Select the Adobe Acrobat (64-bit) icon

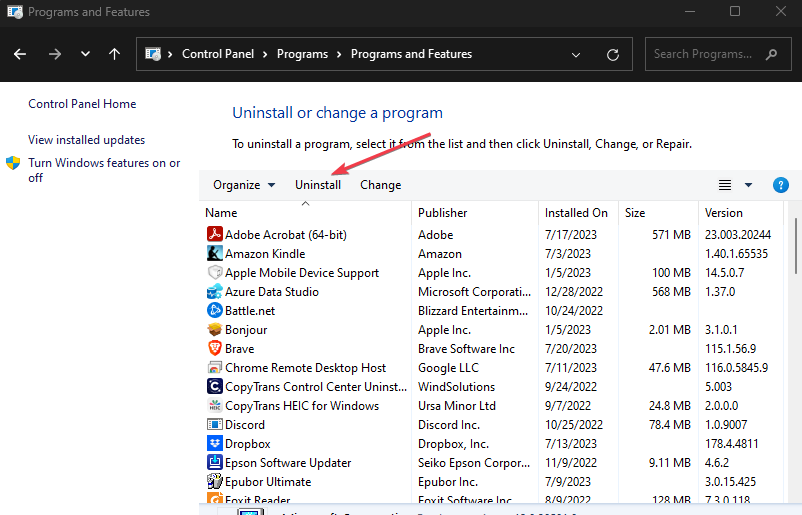pyautogui.click(x=214, y=234)
